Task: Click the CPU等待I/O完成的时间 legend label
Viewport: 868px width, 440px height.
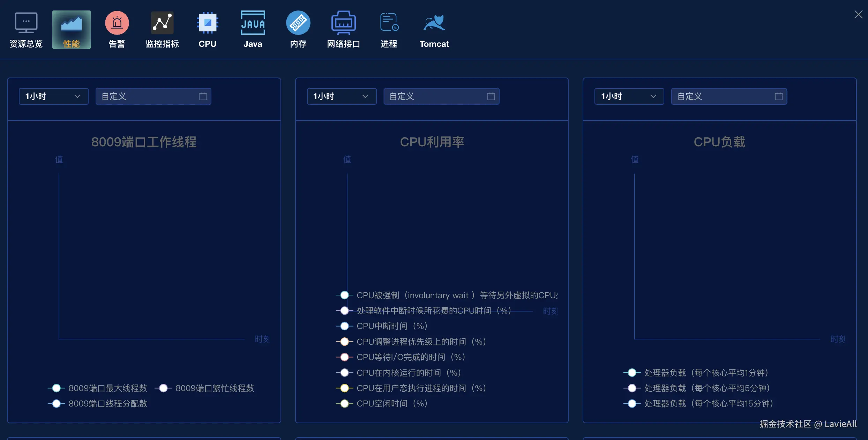Action: point(411,357)
